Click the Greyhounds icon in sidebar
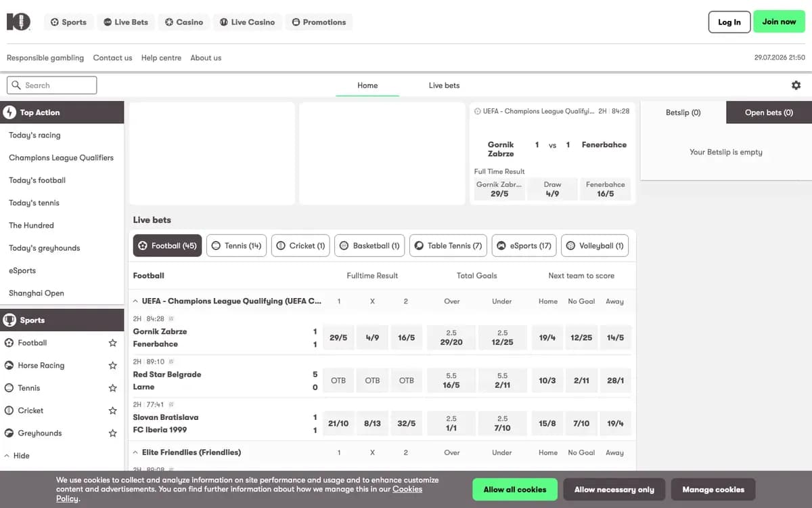Image resolution: width=812 pixels, height=508 pixels. tap(9, 433)
